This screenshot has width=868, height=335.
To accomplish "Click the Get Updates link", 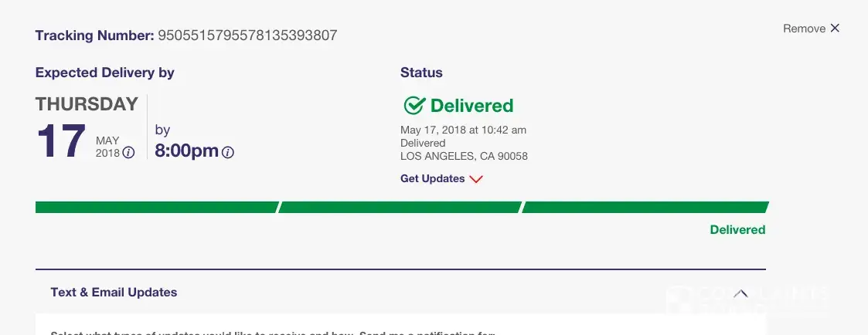I will click(432, 179).
